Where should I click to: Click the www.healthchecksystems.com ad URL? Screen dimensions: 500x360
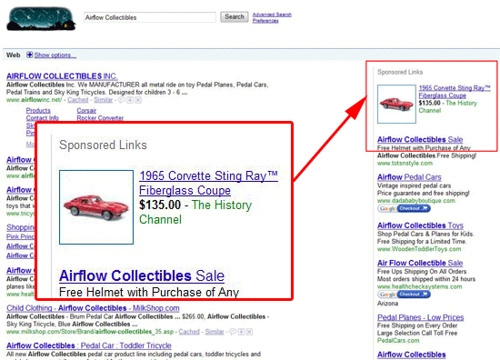tap(420, 287)
